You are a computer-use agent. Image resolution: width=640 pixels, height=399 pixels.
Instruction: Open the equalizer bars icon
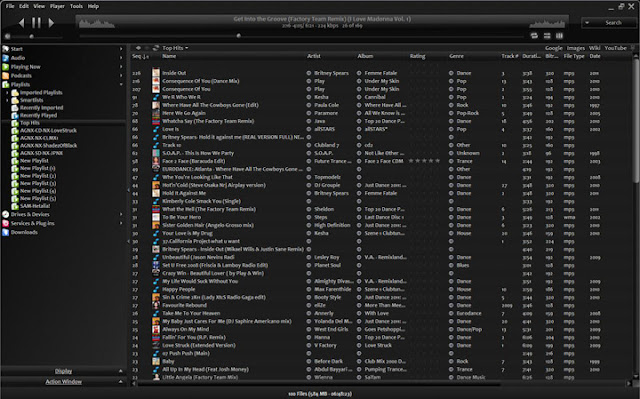coord(560,36)
